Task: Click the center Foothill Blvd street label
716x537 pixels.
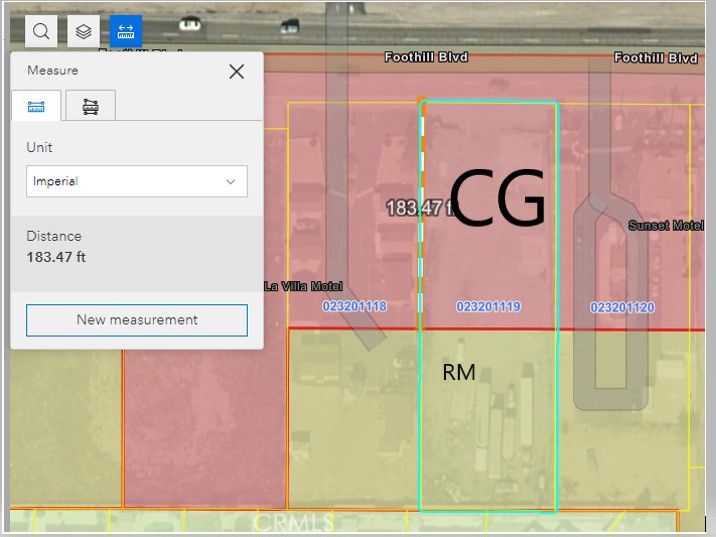Action: pos(426,57)
